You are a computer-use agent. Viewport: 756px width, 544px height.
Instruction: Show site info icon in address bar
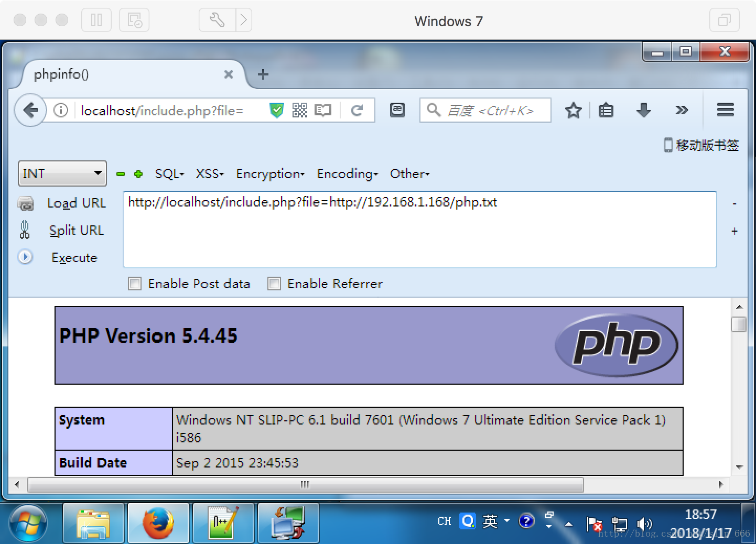tap(61, 110)
